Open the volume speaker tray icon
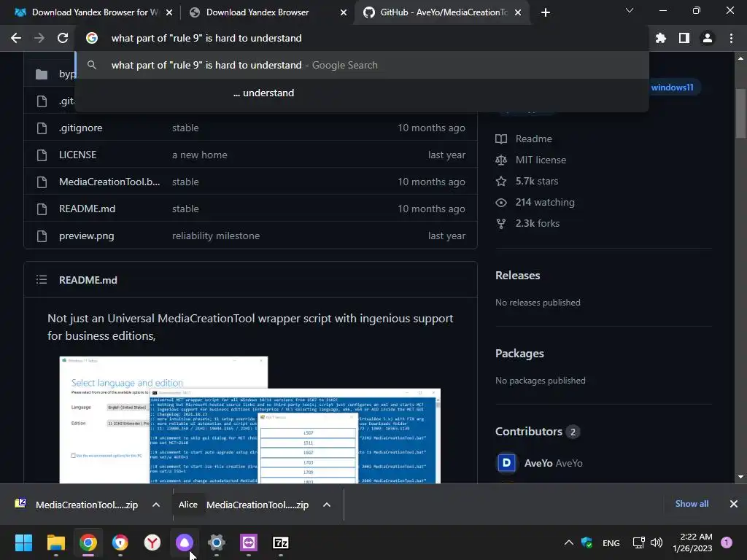The image size is (747, 560). 657,542
